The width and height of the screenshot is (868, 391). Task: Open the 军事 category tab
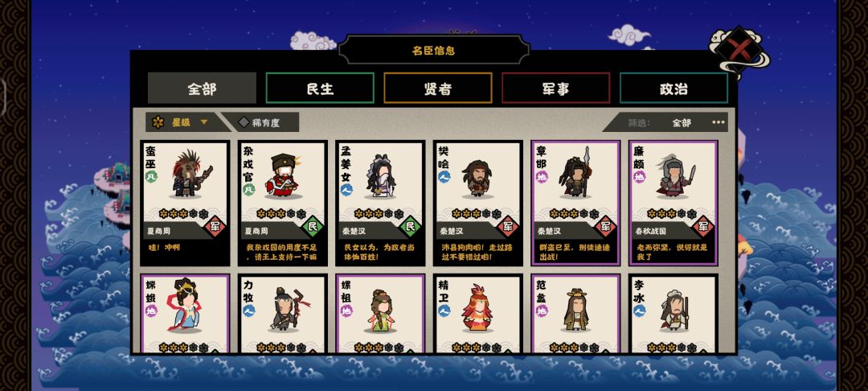click(556, 88)
